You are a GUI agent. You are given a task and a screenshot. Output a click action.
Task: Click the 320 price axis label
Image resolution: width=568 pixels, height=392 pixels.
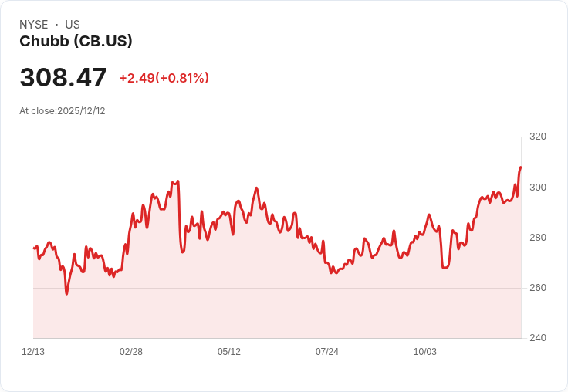[x=538, y=137]
